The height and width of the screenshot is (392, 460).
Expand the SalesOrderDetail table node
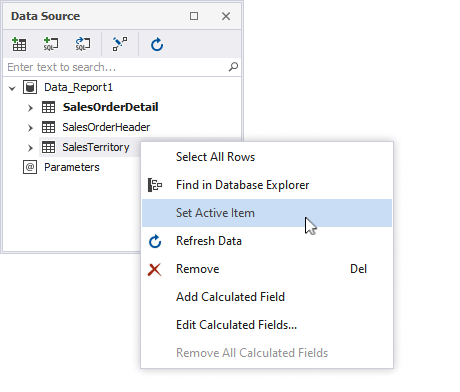tap(30, 108)
